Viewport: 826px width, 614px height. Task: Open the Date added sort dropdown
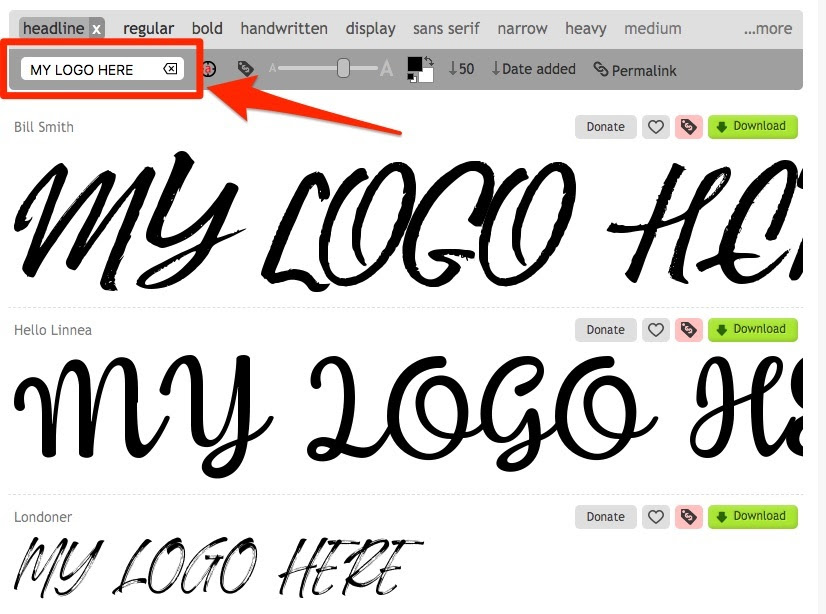pyautogui.click(x=533, y=69)
